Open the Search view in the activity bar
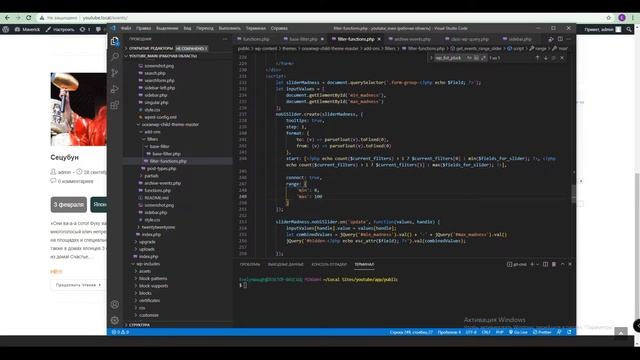The image size is (640, 360). [x=115, y=56]
